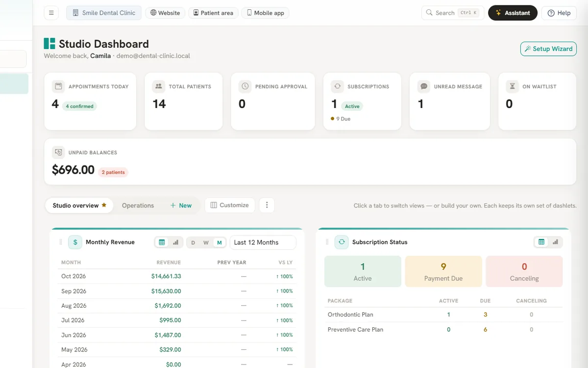Viewport: 588px width, 368px height.
Task: Click the PACKAGE column header
Action: point(340,301)
